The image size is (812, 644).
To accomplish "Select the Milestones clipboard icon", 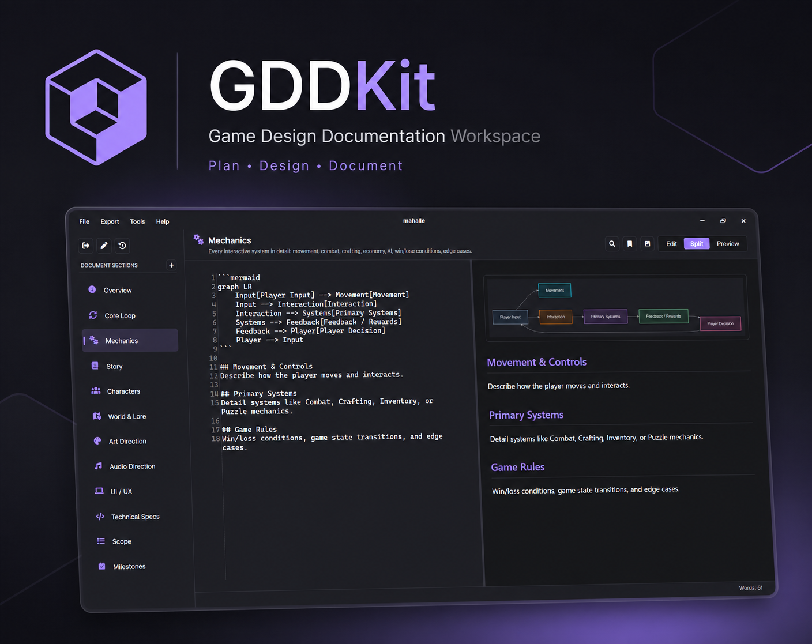I will (x=102, y=566).
